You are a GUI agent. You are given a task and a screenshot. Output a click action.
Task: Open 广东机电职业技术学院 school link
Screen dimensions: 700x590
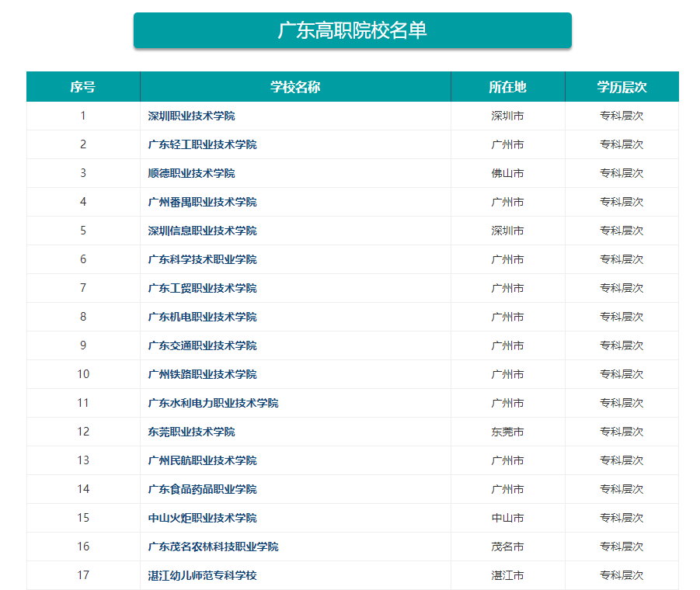point(202,317)
